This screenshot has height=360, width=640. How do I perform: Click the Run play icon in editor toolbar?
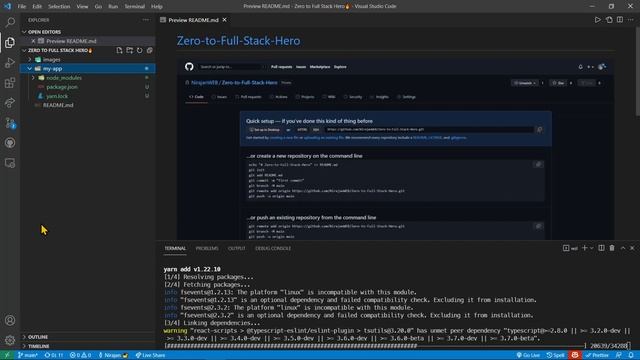click(x=598, y=20)
